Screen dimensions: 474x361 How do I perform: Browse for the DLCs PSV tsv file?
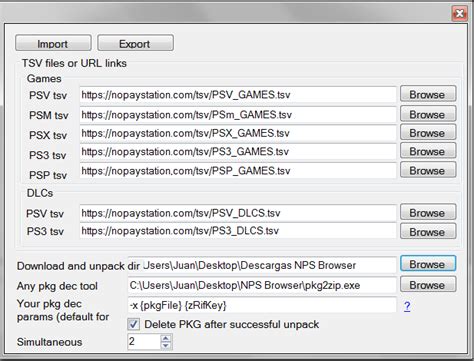coord(428,212)
